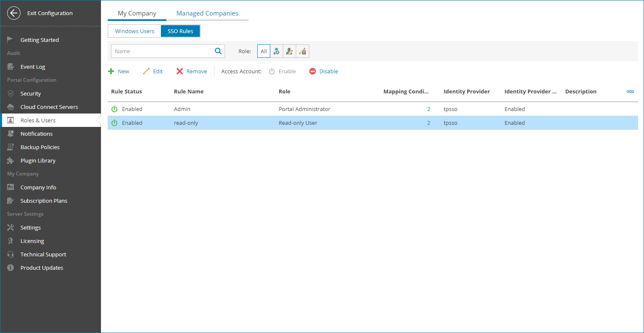Open Subscription Plans page
This screenshot has height=333, width=644.
(x=44, y=201)
